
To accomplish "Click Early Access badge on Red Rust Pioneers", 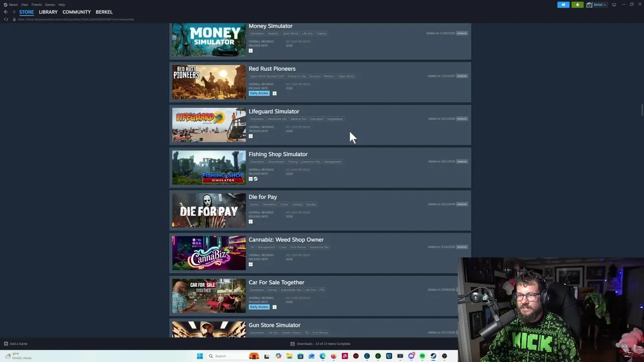I will [259, 93].
